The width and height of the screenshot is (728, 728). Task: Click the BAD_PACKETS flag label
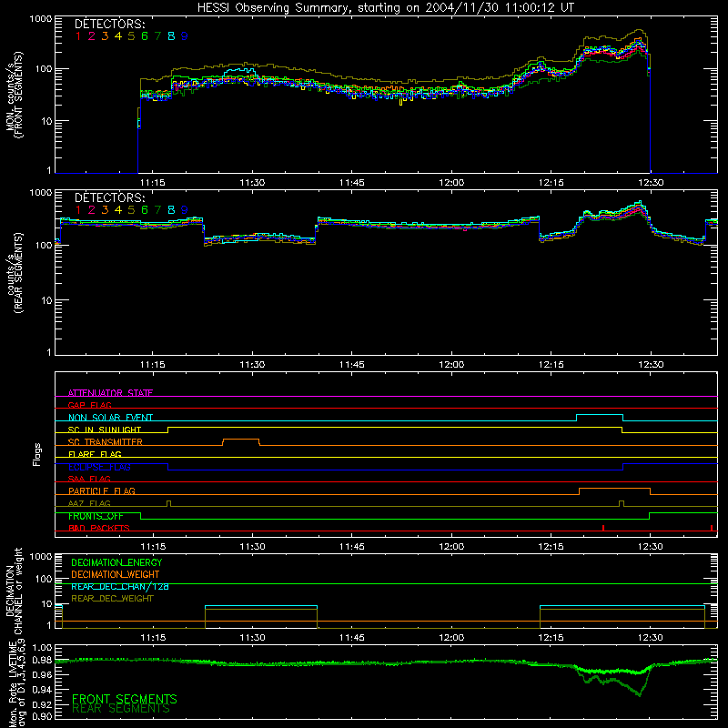[x=99, y=528]
